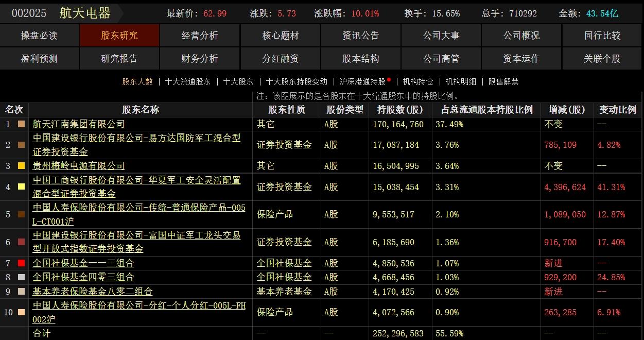The height and width of the screenshot is (340, 644).
Task: Jump to 十大股东持股变动 section
Action: (297, 81)
